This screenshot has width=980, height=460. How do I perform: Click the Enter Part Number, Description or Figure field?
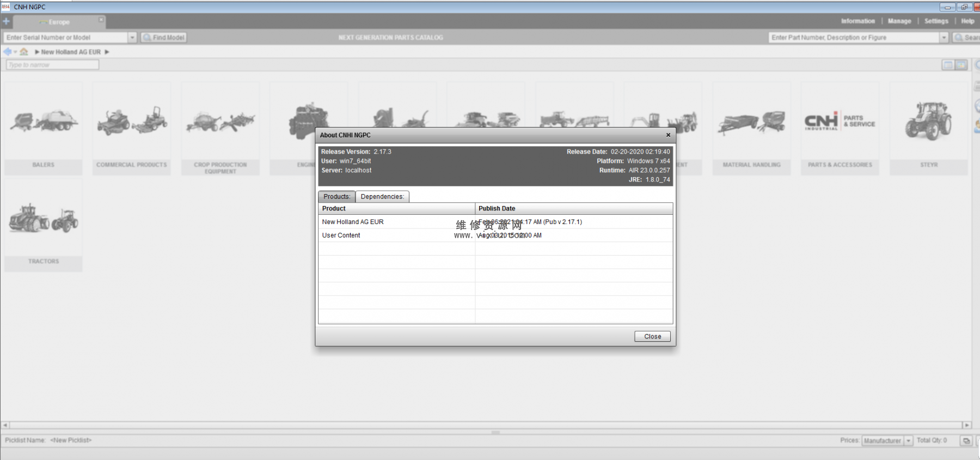(x=854, y=38)
